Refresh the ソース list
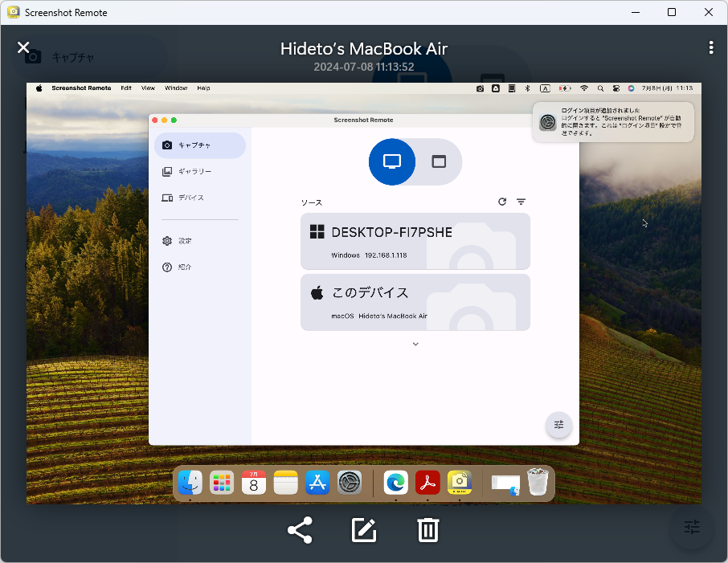The height and width of the screenshot is (563, 728). click(502, 202)
